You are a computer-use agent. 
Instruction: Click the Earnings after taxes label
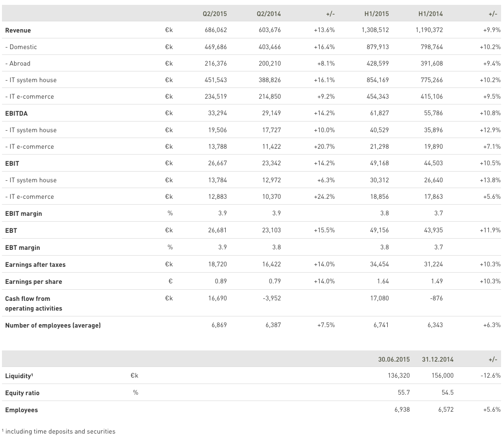click(x=35, y=265)
